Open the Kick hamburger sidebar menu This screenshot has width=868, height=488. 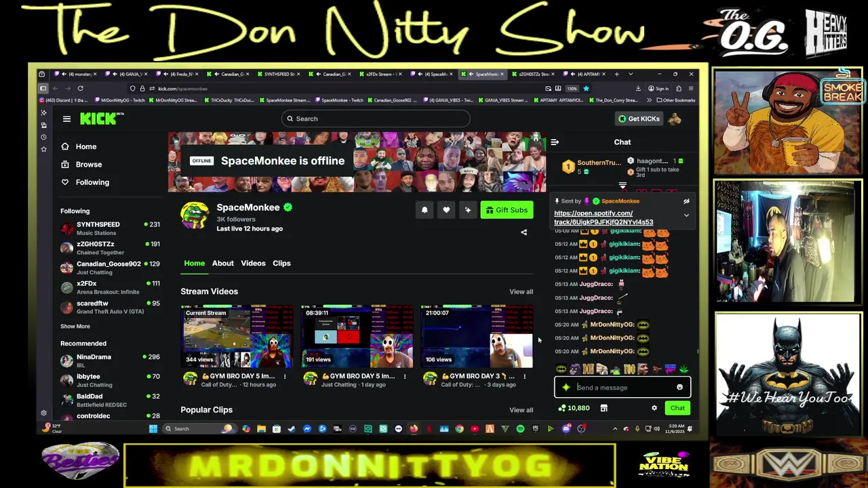(x=66, y=119)
